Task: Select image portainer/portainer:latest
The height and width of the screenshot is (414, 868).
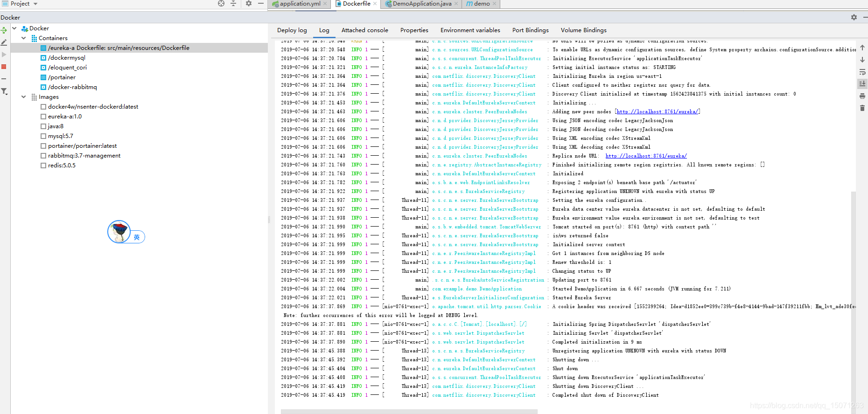Action: [x=82, y=145]
